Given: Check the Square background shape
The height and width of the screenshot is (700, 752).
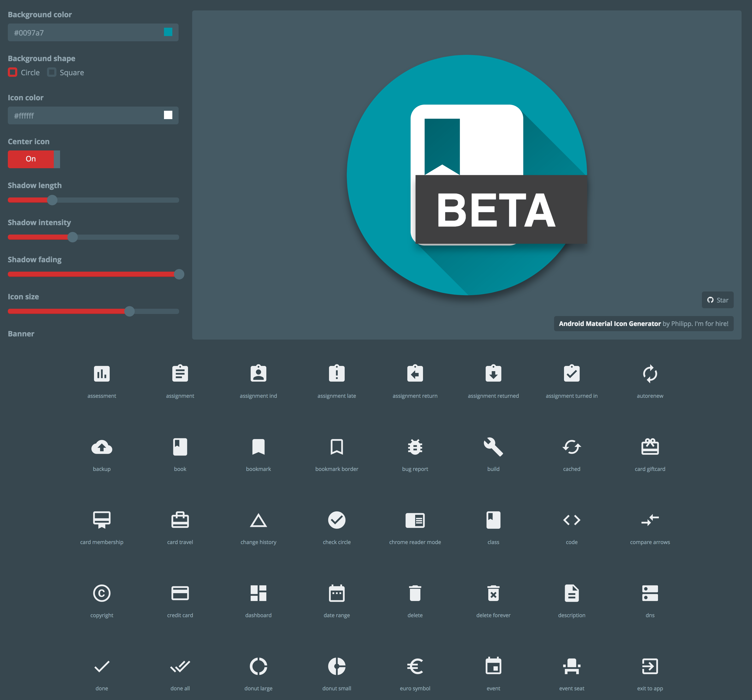Looking at the screenshot, I should (52, 72).
